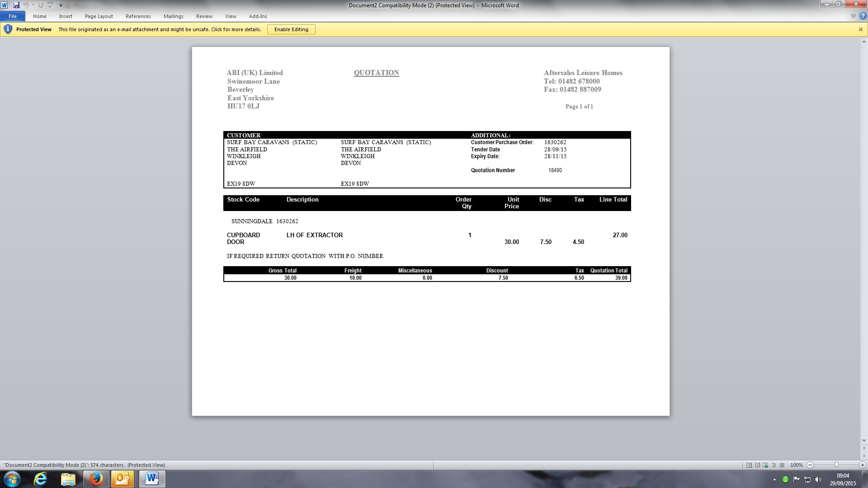Switch to Web Layout view icon
Screen dimensions: 868x488
(x=765, y=465)
